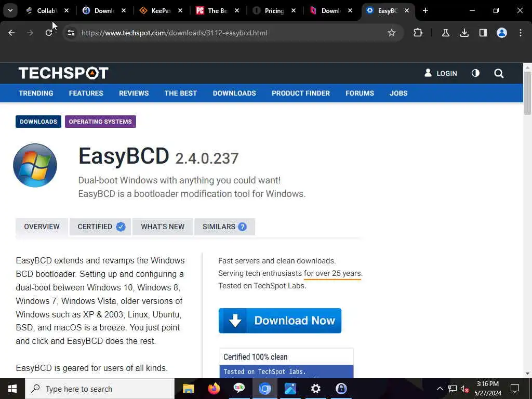Open Settings gear from taskbar
Image resolution: width=532 pixels, height=399 pixels.
pos(316,389)
